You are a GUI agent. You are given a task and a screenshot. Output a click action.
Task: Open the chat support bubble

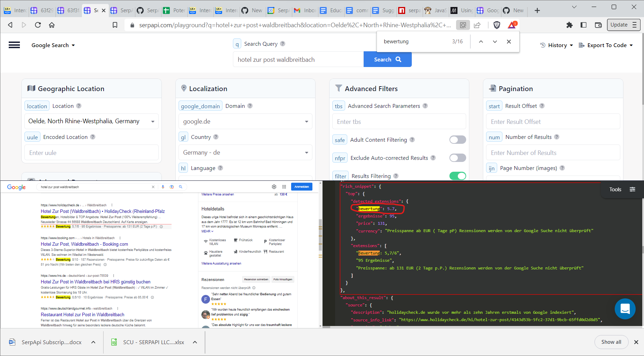point(625,309)
